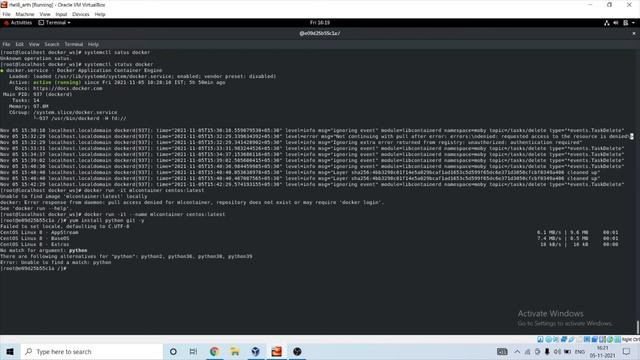This screenshot has width=640, height=360.
Task: Open File Explorer from the taskbar
Action: tap(235, 351)
